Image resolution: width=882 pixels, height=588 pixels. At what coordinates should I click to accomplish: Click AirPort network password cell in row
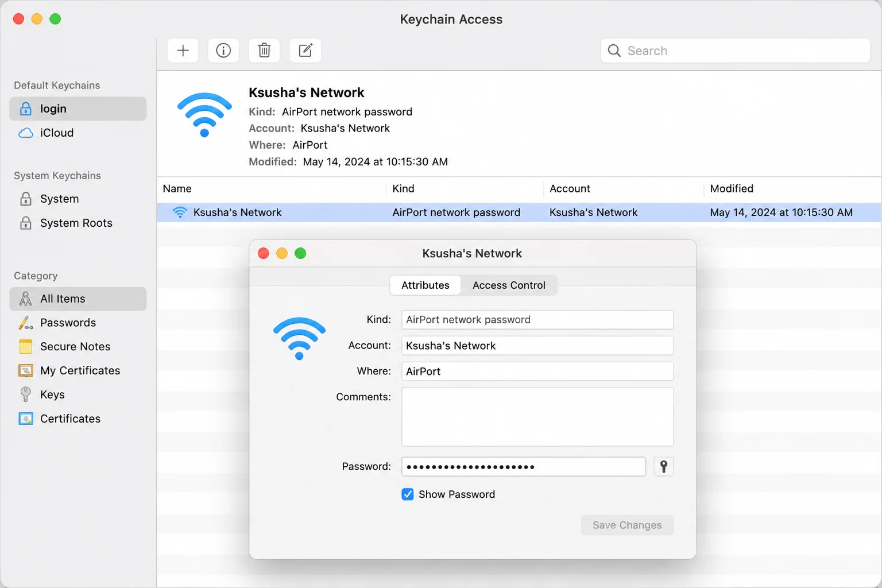click(x=456, y=212)
